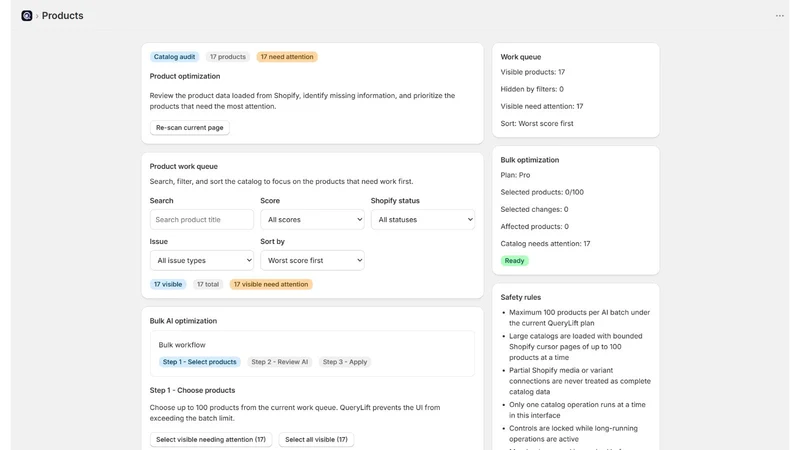Image resolution: width=800 pixels, height=450 pixels.
Task: Click the Products breadcrumb title
Action: [x=62, y=16]
